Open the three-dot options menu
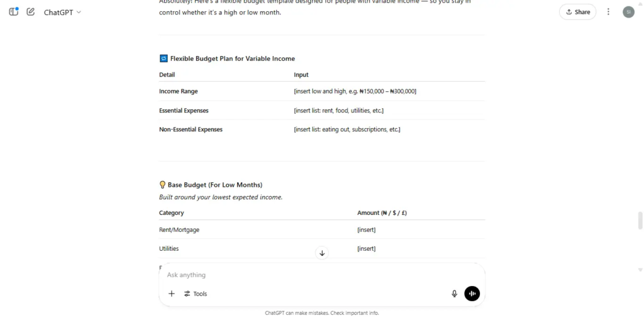The width and height of the screenshot is (644, 320). 608,12
